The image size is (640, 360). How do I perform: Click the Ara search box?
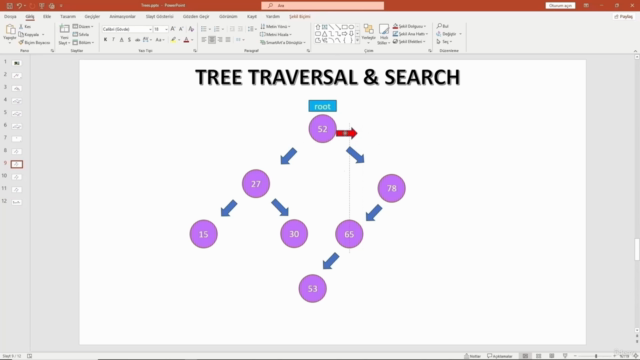point(322,6)
